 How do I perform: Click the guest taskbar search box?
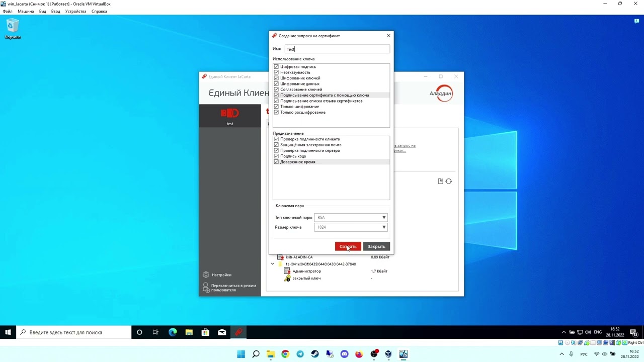(74, 332)
